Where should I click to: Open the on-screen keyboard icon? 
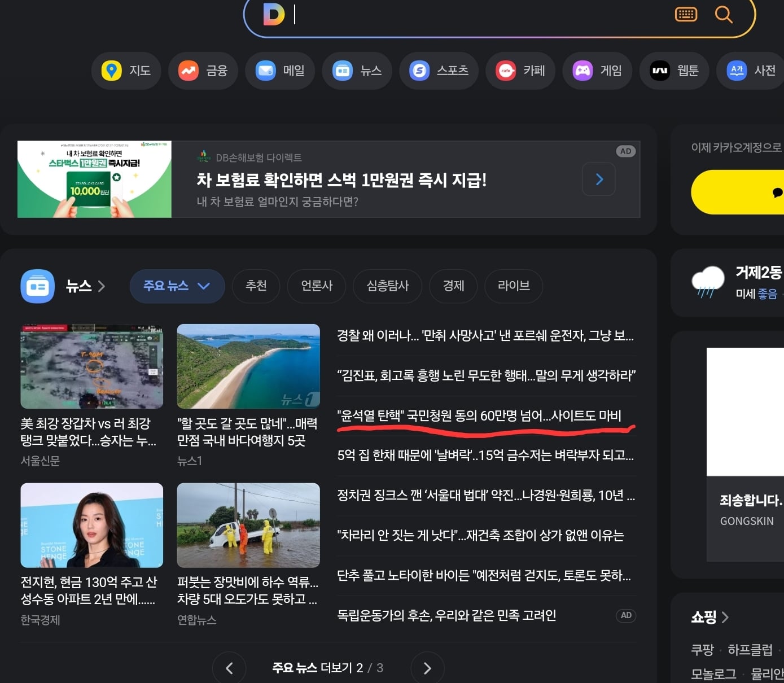pos(686,14)
